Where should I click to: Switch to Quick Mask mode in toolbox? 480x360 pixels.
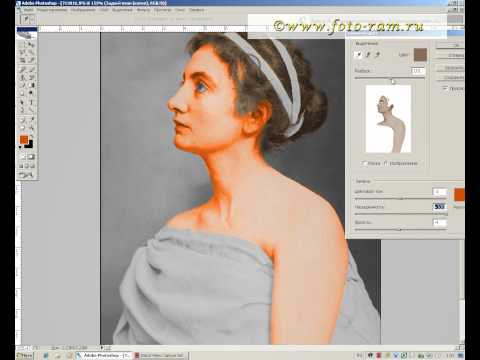31,157
